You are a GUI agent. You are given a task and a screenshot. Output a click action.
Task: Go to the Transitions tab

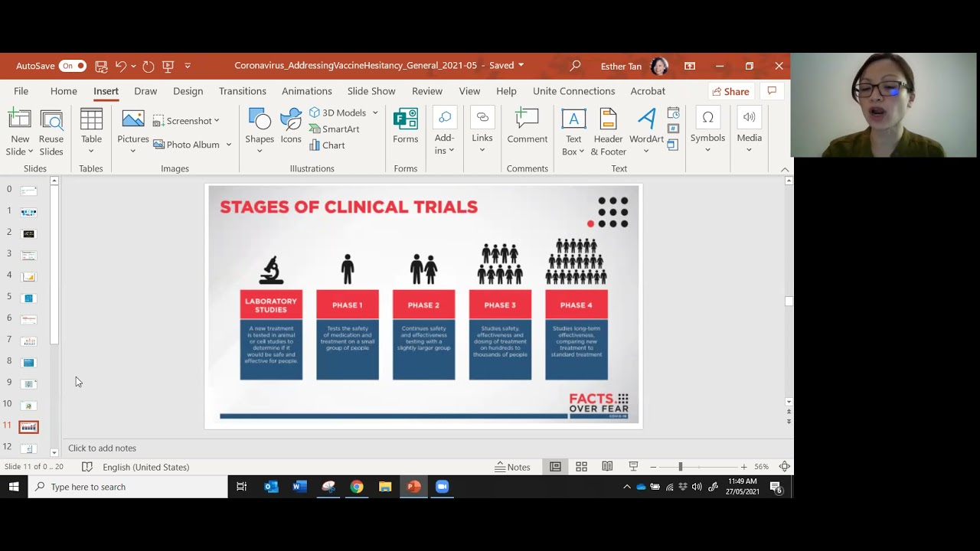click(242, 91)
